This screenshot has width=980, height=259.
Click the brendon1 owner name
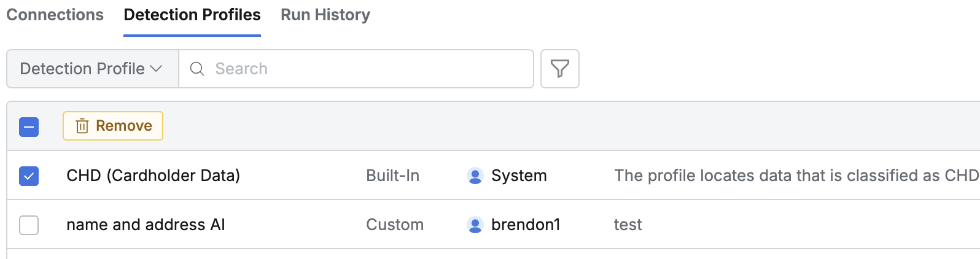coord(526,225)
